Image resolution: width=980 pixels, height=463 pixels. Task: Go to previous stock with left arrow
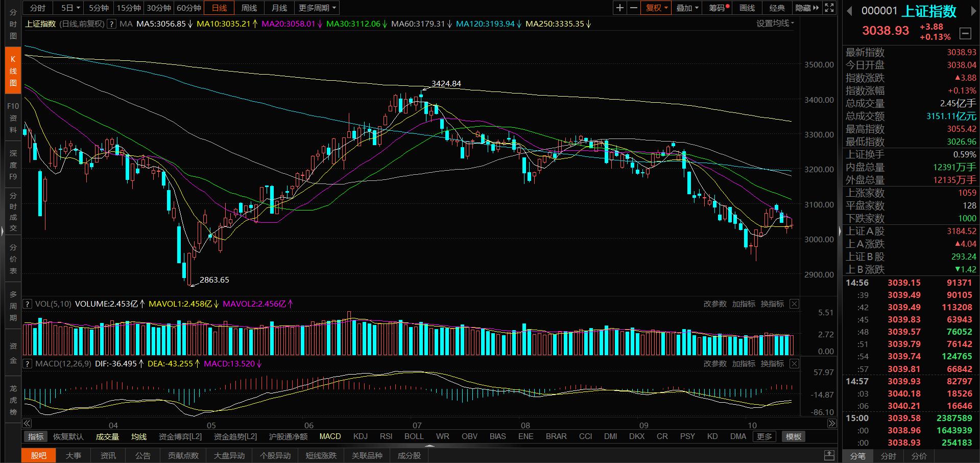[x=849, y=11]
